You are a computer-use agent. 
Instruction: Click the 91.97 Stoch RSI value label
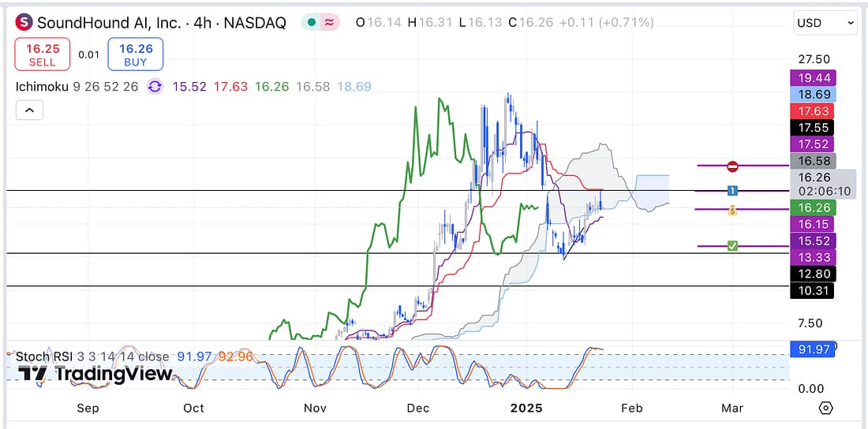812,349
